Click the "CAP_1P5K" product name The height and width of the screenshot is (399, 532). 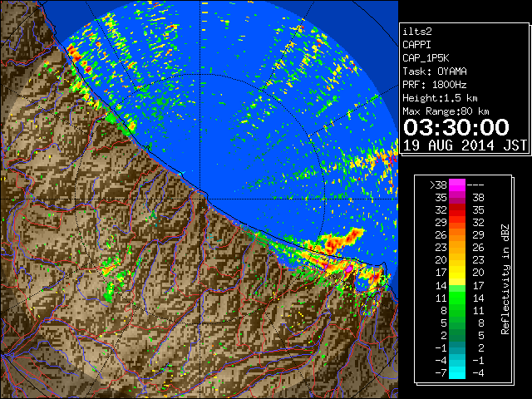pyautogui.click(x=426, y=58)
